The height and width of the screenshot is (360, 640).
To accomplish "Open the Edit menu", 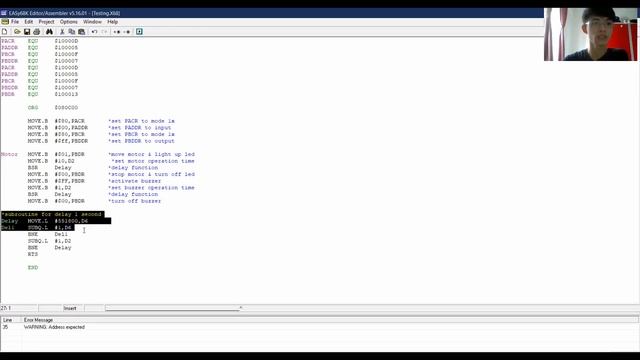I will (x=29, y=22).
